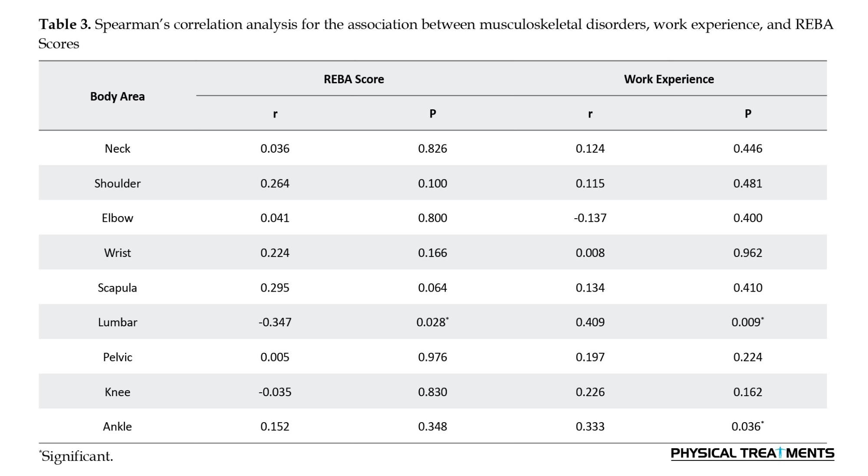868x476 pixels.
Task: Click the Shoulder row label
Action: pos(117,183)
